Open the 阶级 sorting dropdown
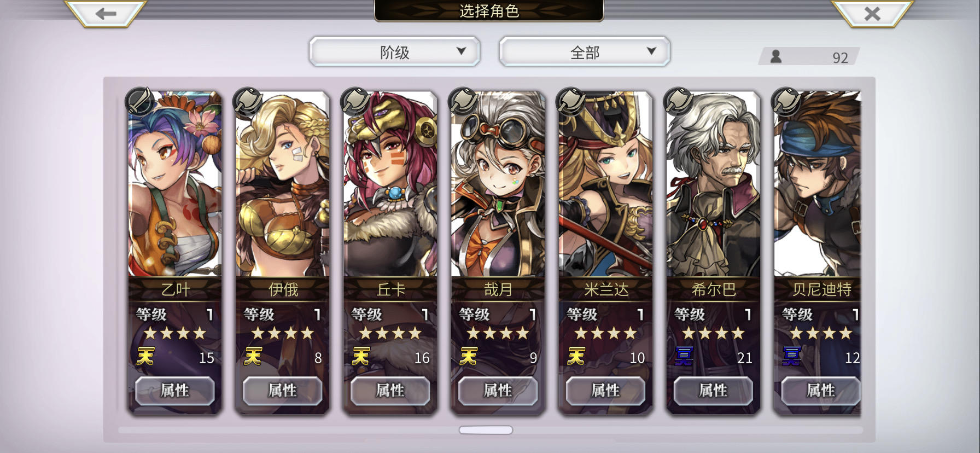This screenshot has width=980, height=453. [394, 52]
